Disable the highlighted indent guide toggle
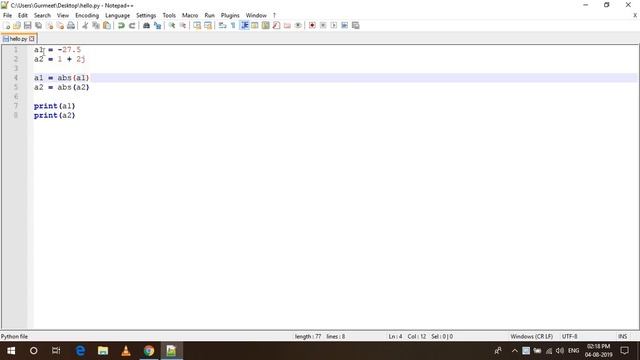Screen dimensions: 640x360 point(244,25)
